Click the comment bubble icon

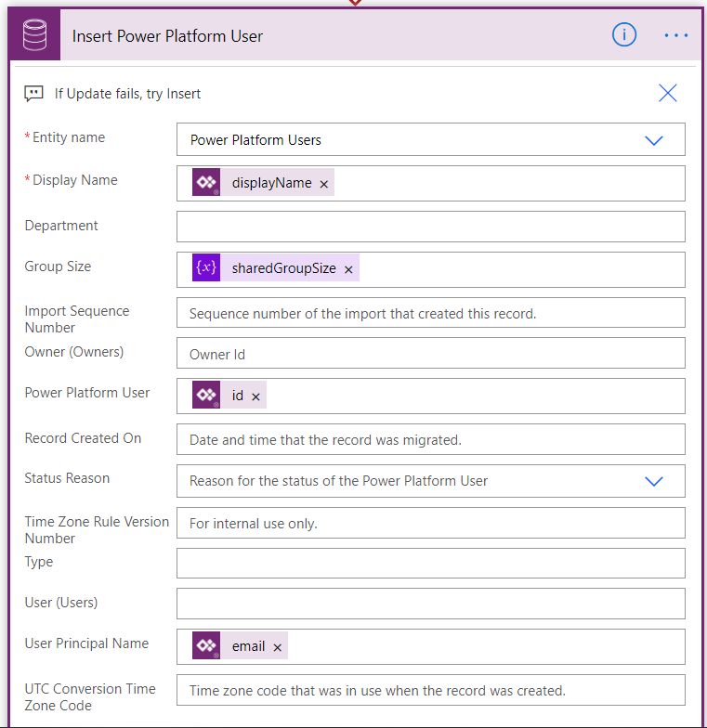point(33,93)
